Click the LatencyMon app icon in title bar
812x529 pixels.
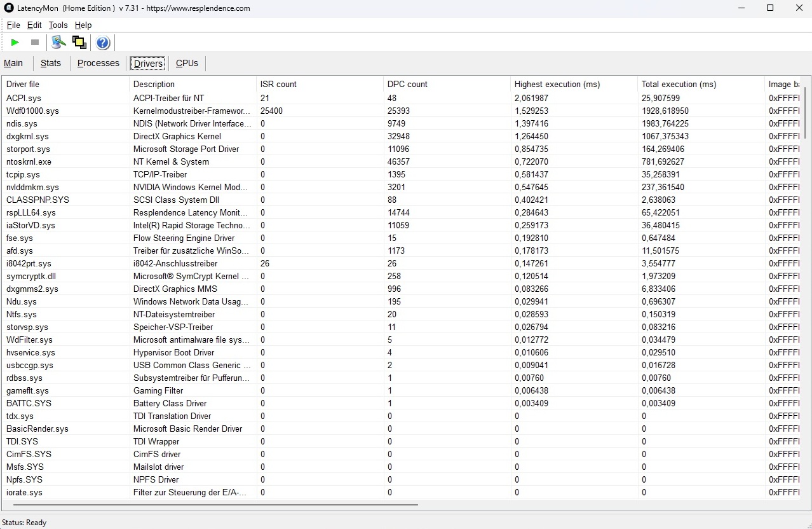(9, 8)
